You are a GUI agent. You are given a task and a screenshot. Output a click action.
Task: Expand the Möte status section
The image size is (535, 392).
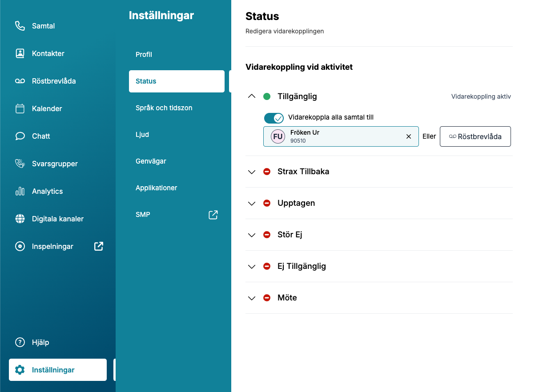[252, 298]
